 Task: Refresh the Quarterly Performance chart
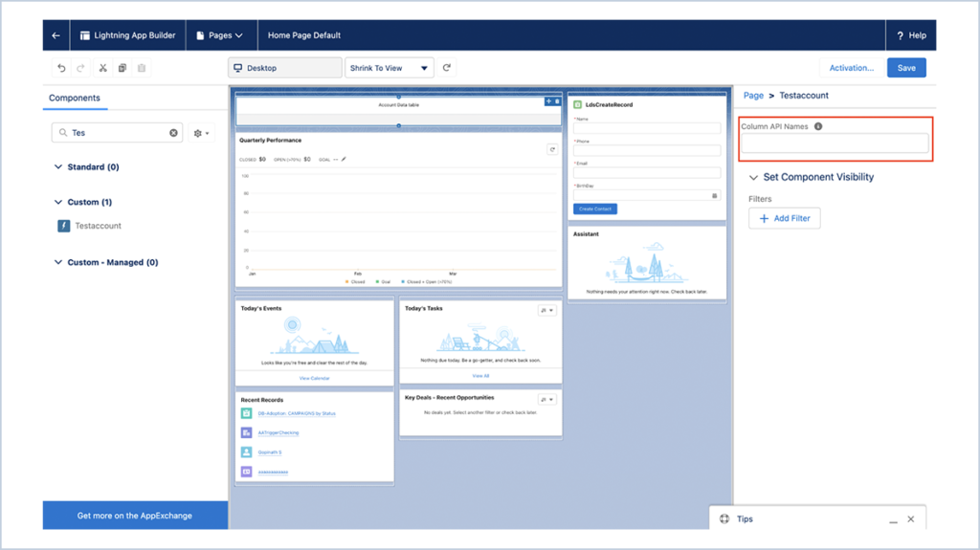click(552, 149)
